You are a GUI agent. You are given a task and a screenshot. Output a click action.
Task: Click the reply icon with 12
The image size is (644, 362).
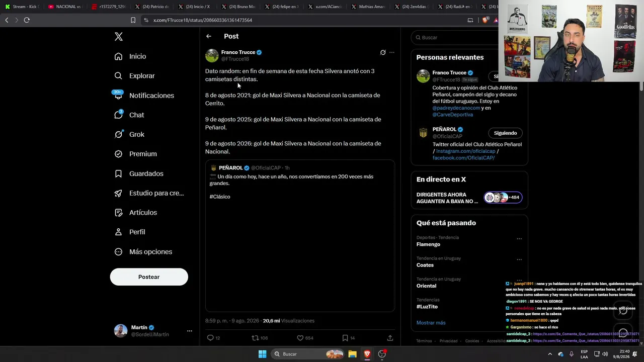[210, 338]
